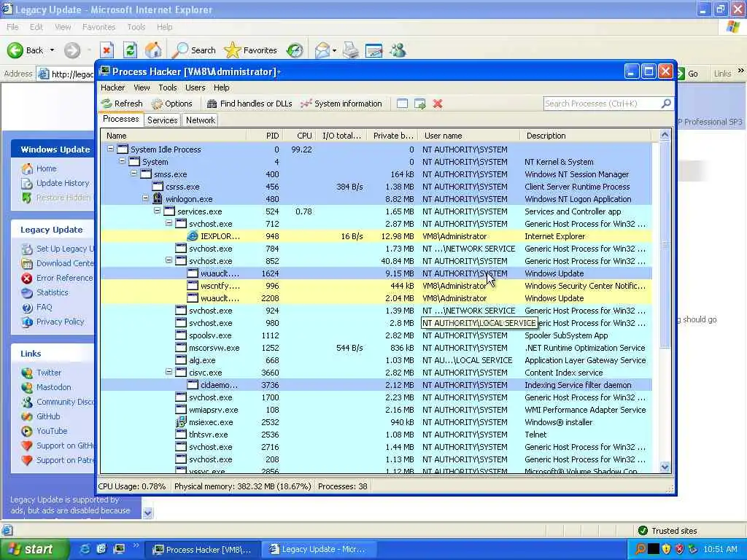Collapse the services.exe tree node
Viewport: 747px width, 560px height.
coord(157,211)
